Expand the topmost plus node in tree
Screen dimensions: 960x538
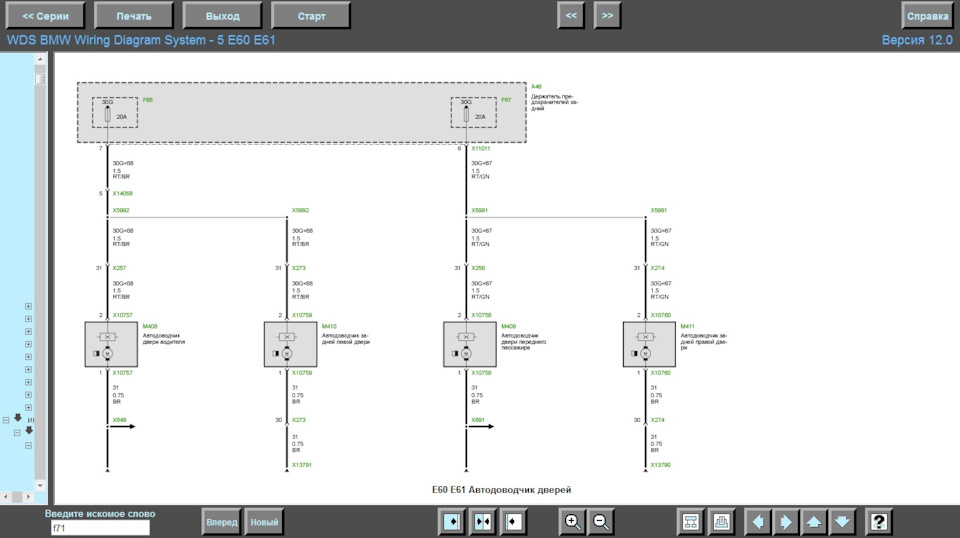pyautogui.click(x=28, y=306)
